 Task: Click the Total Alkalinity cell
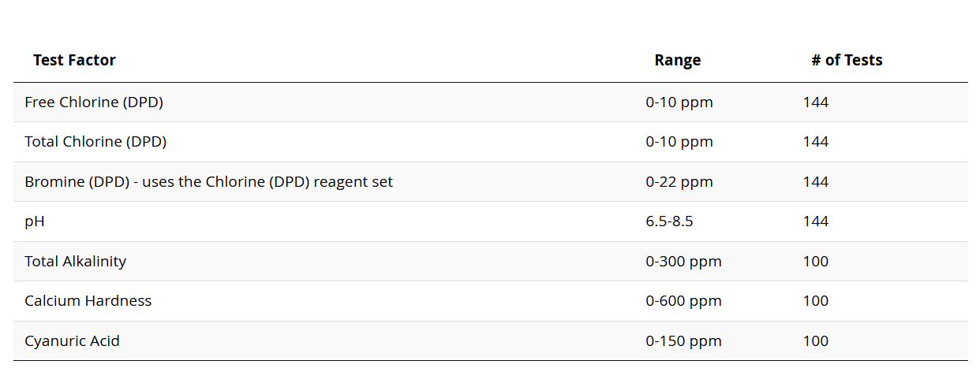tap(75, 262)
